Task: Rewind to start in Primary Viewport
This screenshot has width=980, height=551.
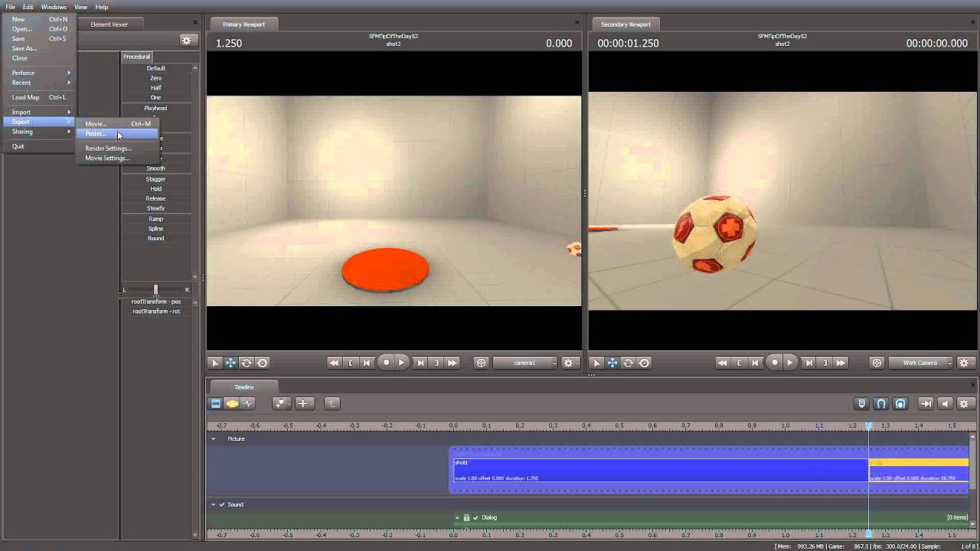Action: (x=334, y=363)
